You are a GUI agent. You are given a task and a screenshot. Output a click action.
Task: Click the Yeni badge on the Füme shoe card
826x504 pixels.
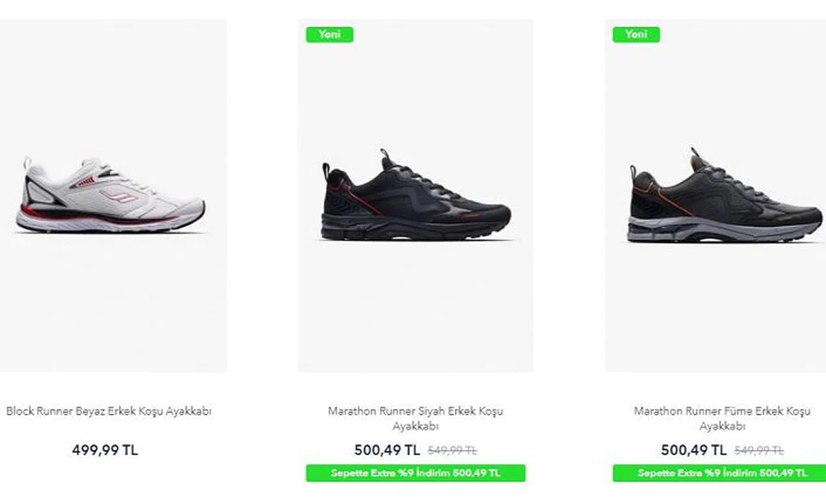click(x=636, y=34)
